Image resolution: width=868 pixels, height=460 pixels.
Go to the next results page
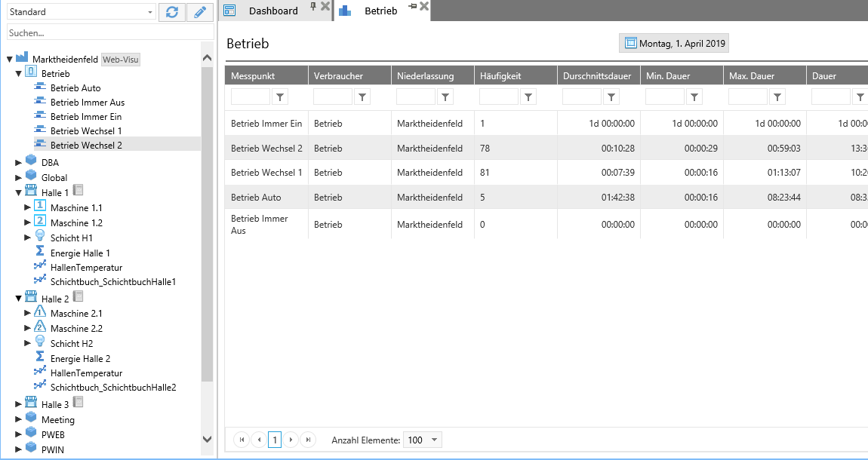click(291, 440)
